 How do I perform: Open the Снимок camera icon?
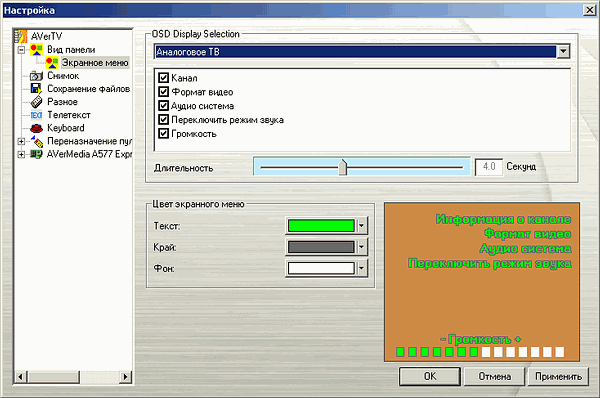(x=36, y=76)
